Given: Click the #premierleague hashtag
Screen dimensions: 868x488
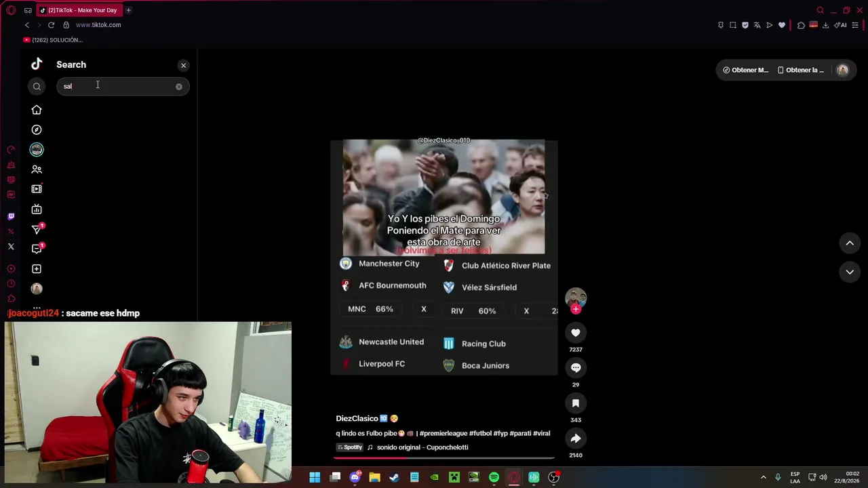Looking at the screenshot, I should [443, 433].
